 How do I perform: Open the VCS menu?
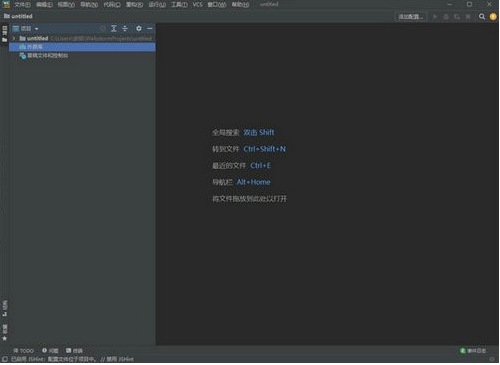pos(197,4)
